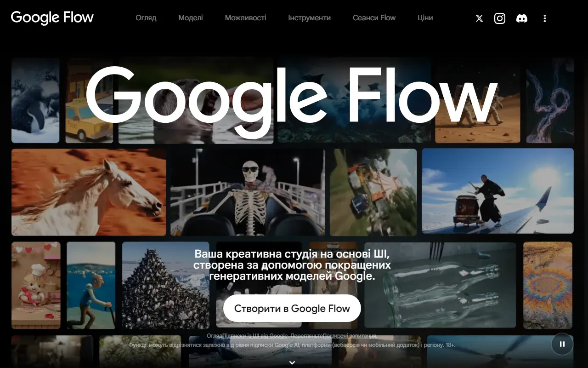Open the astronauts walking on sand thumbnail
The image size is (588, 368).
tap(478, 101)
